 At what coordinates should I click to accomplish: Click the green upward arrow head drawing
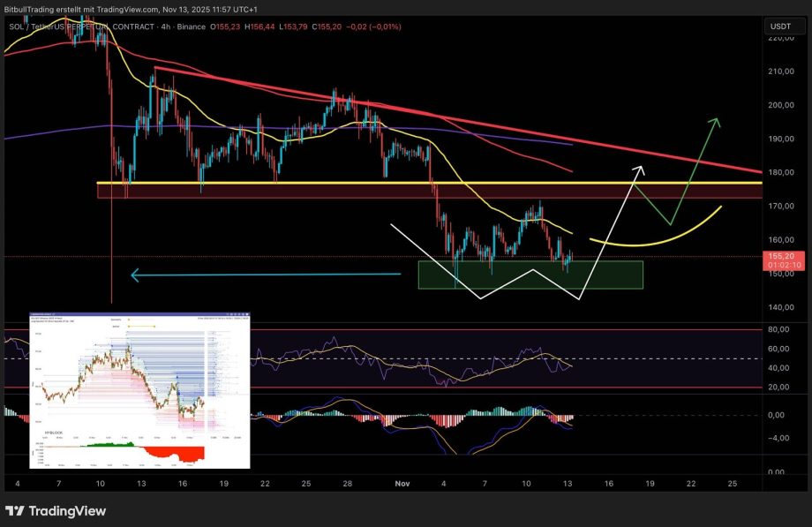(x=715, y=121)
